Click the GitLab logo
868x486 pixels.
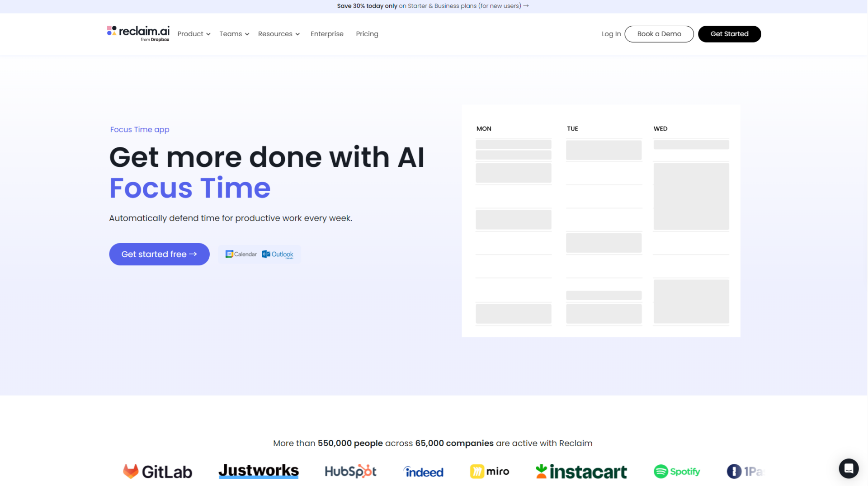[157, 472]
